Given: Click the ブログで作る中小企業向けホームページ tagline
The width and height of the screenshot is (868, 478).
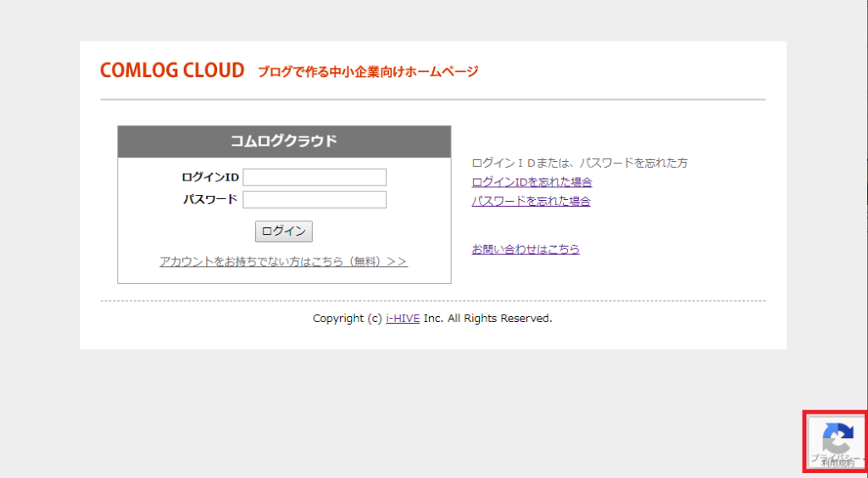Looking at the screenshot, I should 368,71.
